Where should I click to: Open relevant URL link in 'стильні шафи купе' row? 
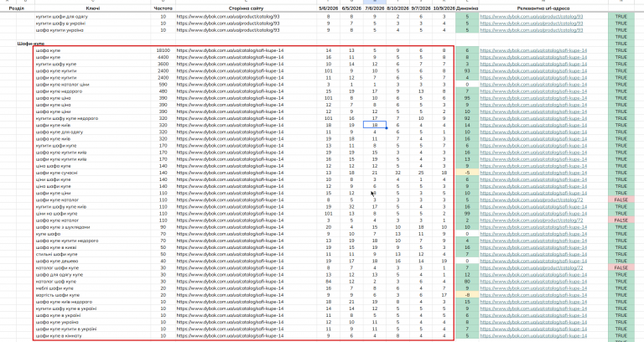pos(533,254)
